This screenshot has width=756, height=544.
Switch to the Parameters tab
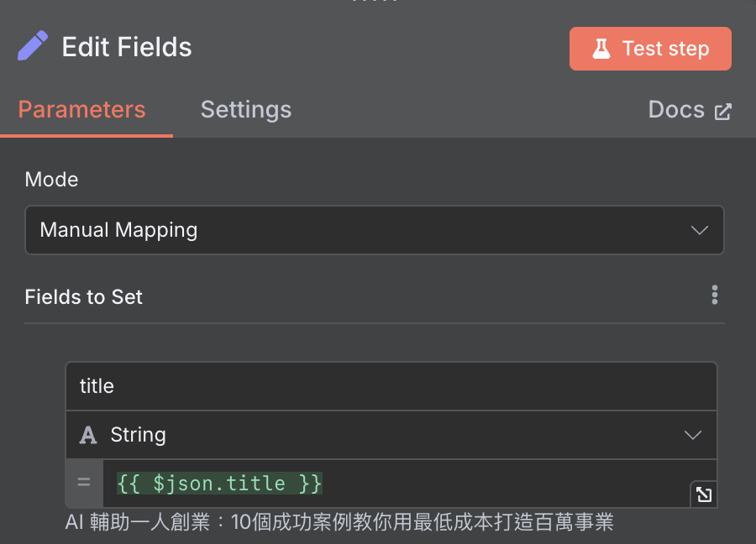click(82, 109)
